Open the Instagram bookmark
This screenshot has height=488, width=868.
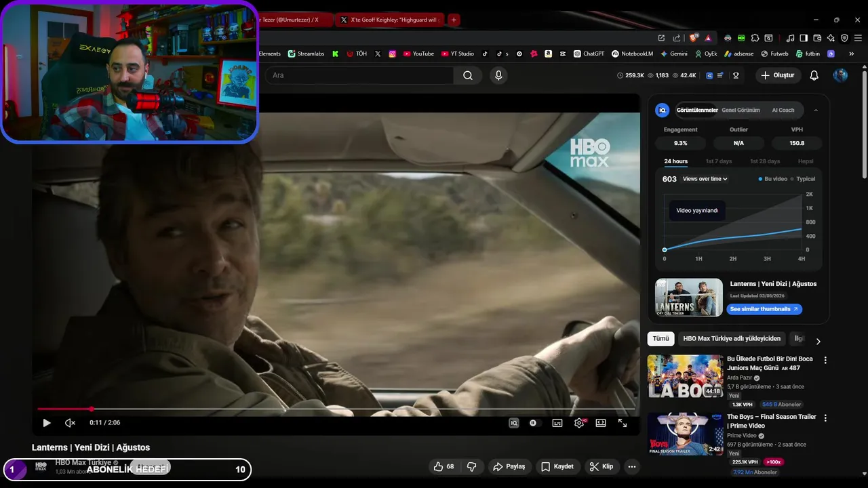(392, 54)
